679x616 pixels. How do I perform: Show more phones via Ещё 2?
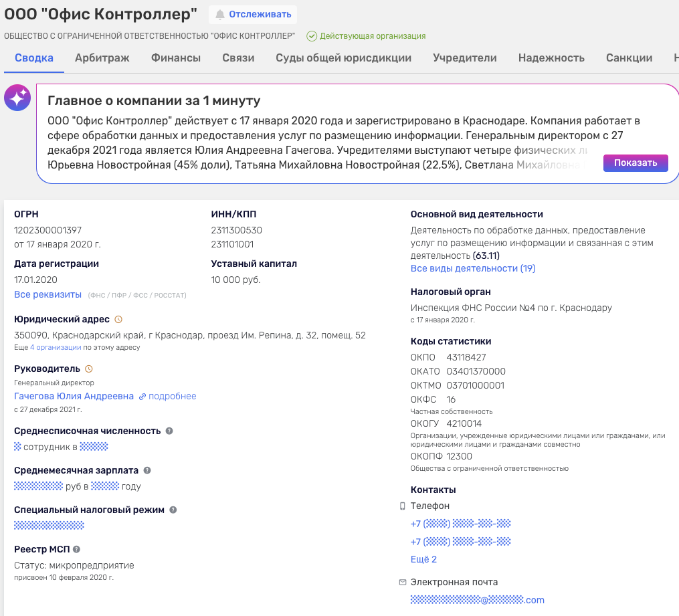point(423,559)
